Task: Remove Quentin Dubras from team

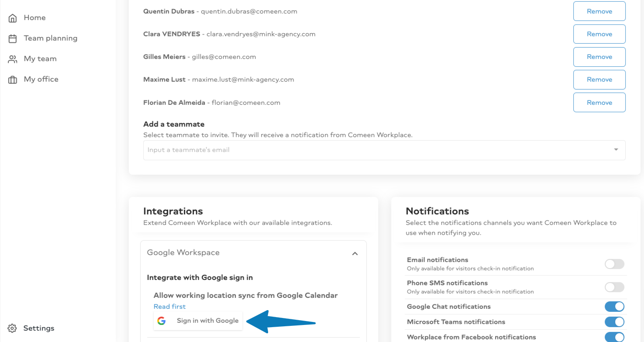Action: 599,11
